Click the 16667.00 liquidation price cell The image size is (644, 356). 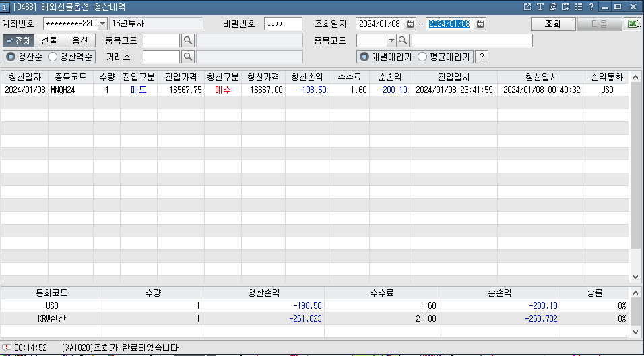click(263, 90)
